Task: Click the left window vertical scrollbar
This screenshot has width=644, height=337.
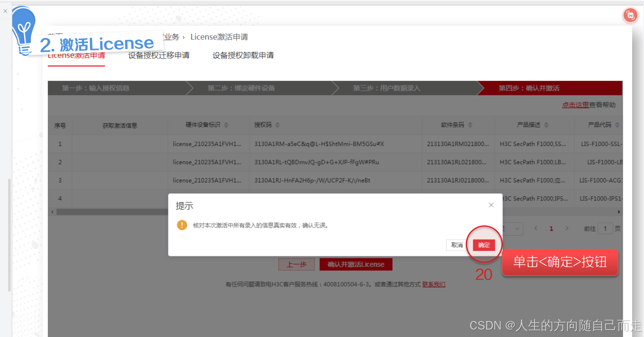Action: (9, 235)
